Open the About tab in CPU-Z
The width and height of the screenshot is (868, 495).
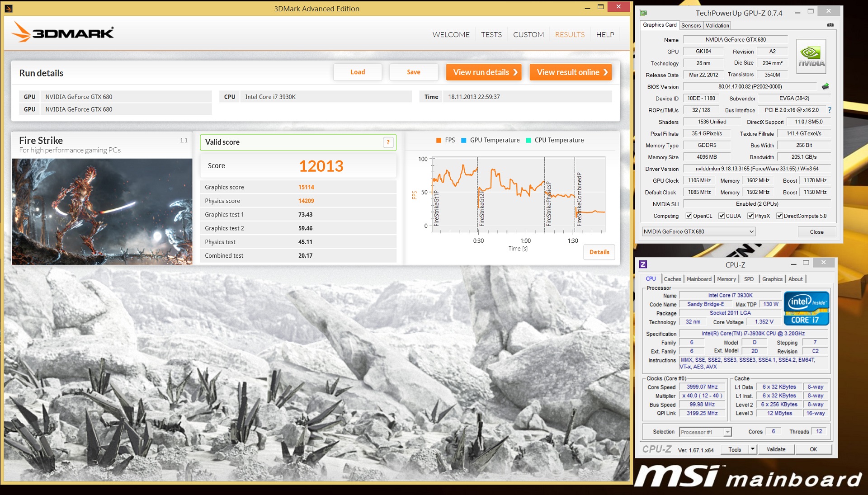tap(796, 279)
